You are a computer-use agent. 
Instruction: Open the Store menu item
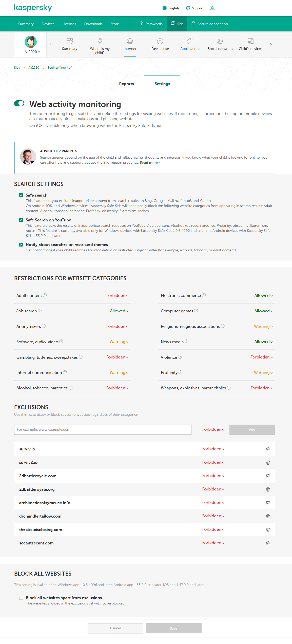tap(115, 24)
